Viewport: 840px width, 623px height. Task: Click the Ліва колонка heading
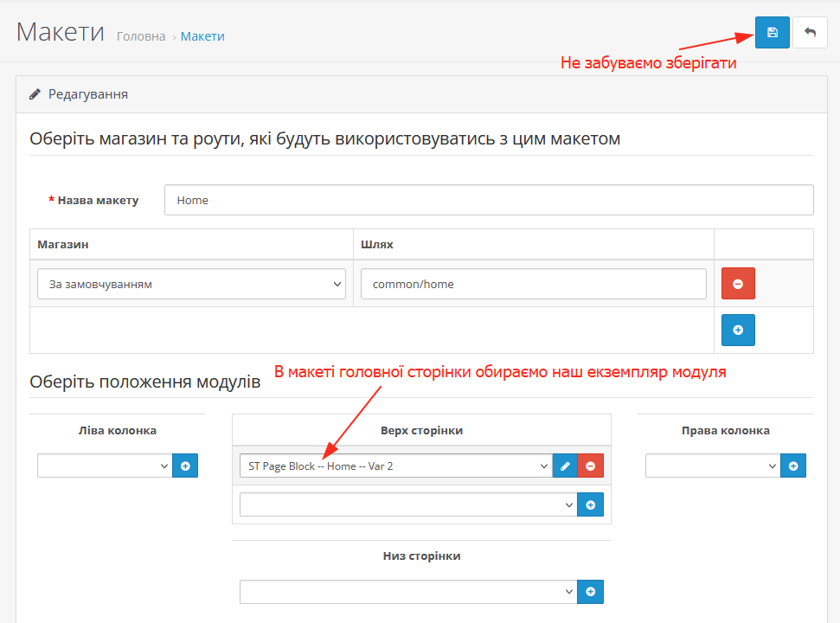pyautogui.click(x=118, y=431)
